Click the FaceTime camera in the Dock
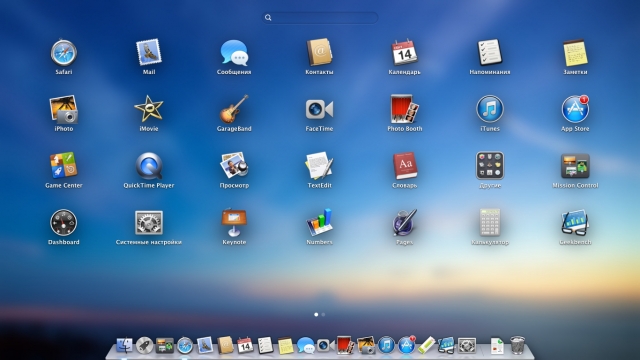This screenshot has width=640, height=360. (x=325, y=346)
